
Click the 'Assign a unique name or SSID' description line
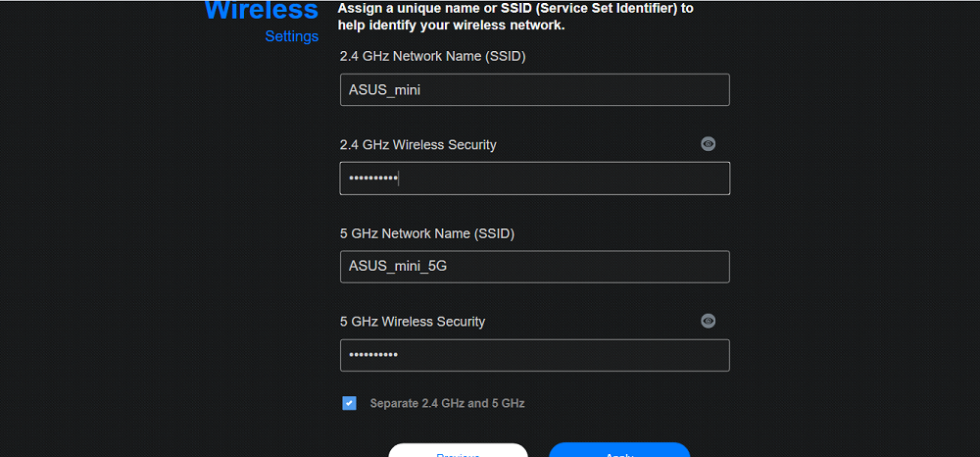click(515, 10)
